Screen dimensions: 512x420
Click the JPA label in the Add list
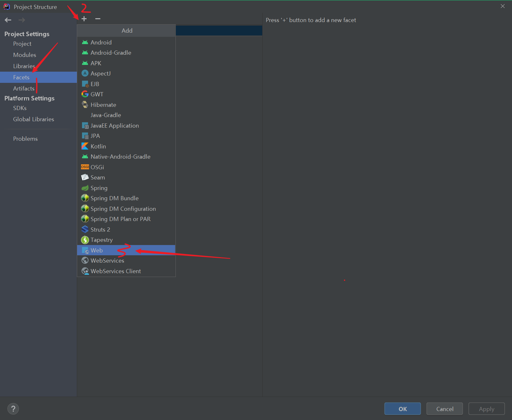tap(95, 136)
